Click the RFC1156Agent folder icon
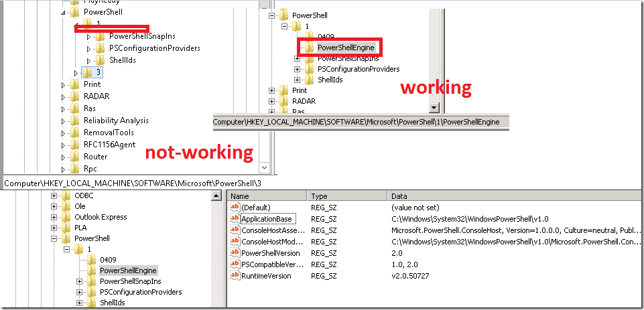 pos(75,145)
